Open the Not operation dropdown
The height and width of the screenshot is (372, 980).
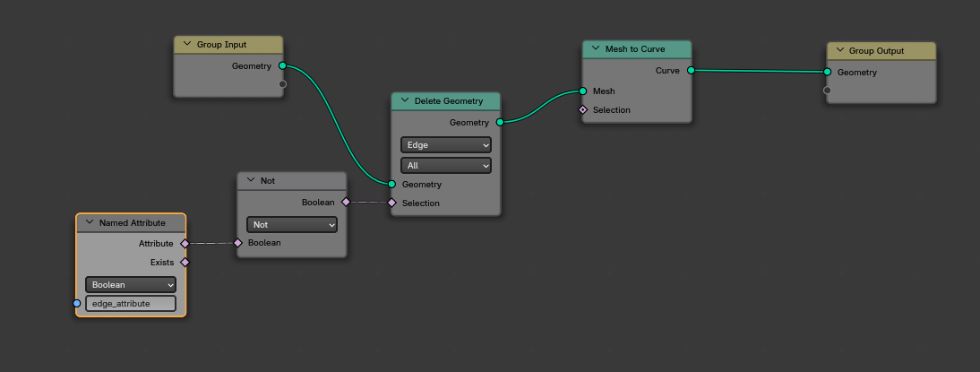292,224
